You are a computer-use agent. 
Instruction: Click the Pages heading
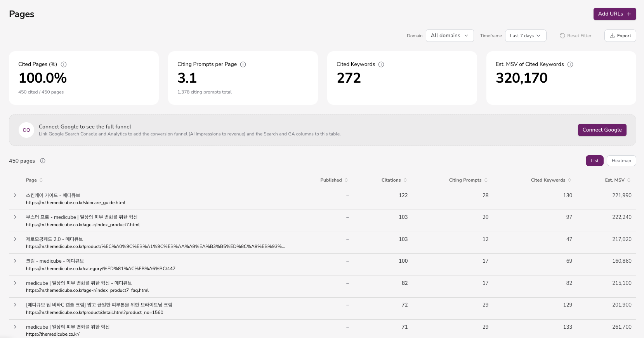(22, 14)
